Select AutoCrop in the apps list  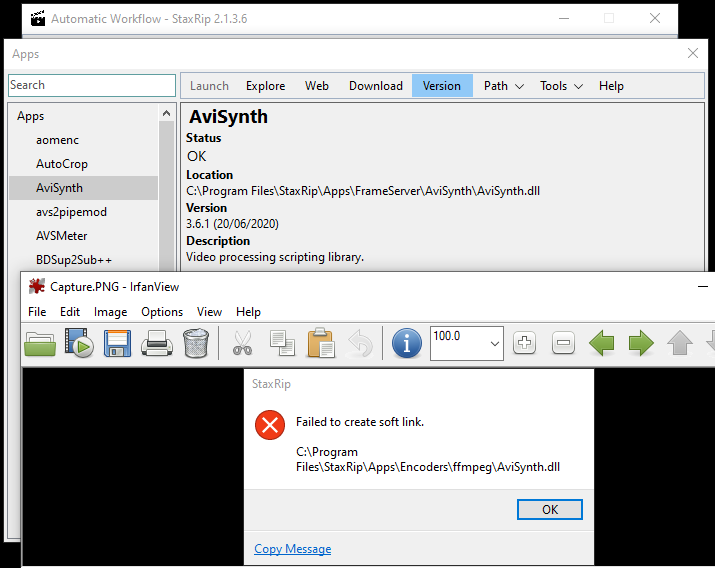[x=62, y=164]
